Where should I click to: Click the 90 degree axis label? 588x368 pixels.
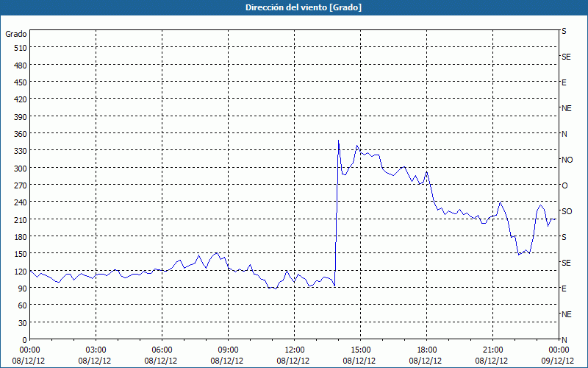23,289
